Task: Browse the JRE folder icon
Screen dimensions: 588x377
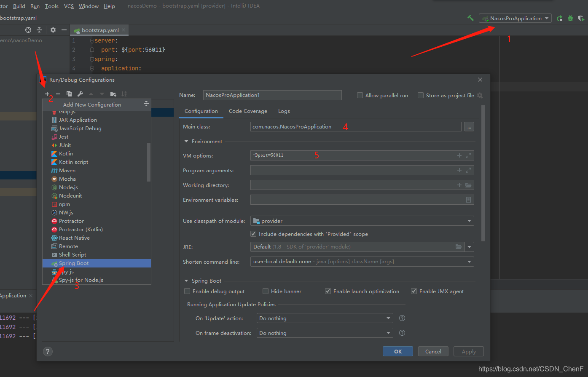Action: pos(459,247)
